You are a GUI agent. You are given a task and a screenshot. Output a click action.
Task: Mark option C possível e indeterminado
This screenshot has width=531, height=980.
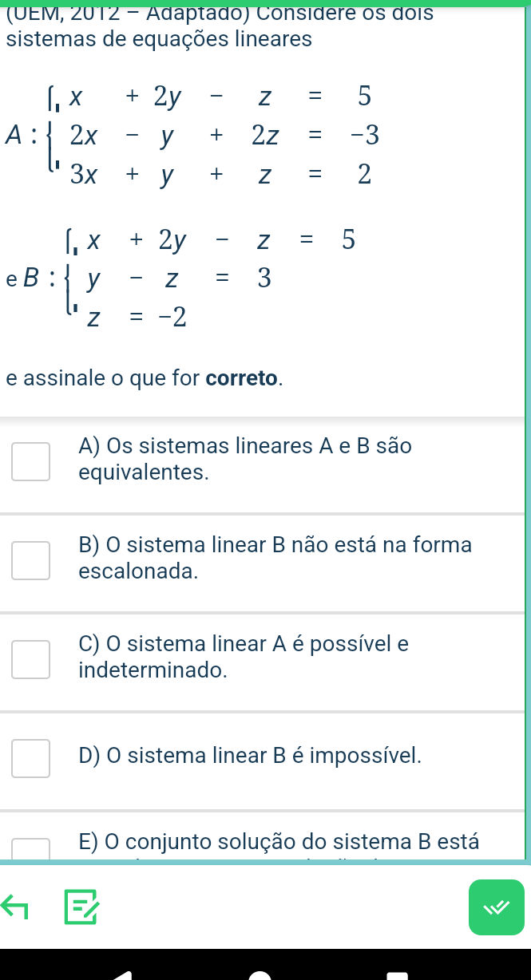[30, 659]
